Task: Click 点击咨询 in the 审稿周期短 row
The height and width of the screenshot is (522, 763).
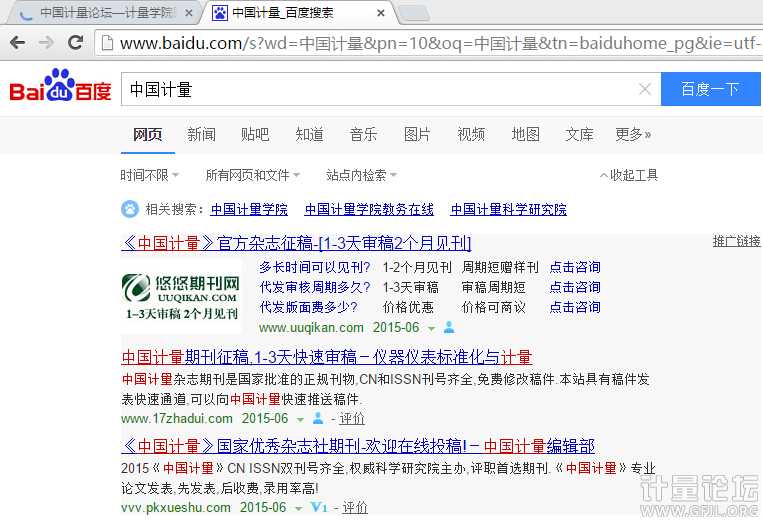Action: click(575, 287)
